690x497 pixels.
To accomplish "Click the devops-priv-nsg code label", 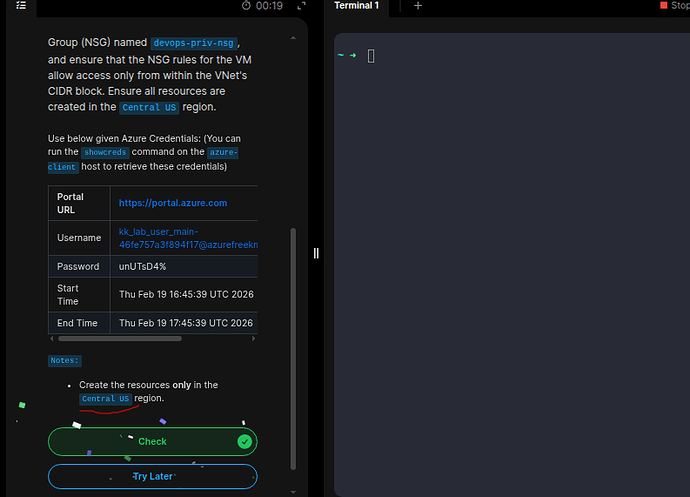I will 194,43.
